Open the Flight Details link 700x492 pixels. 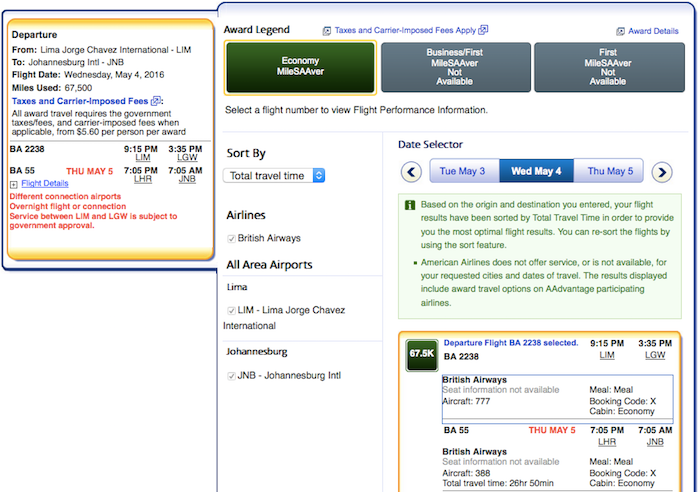pyautogui.click(x=45, y=183)
